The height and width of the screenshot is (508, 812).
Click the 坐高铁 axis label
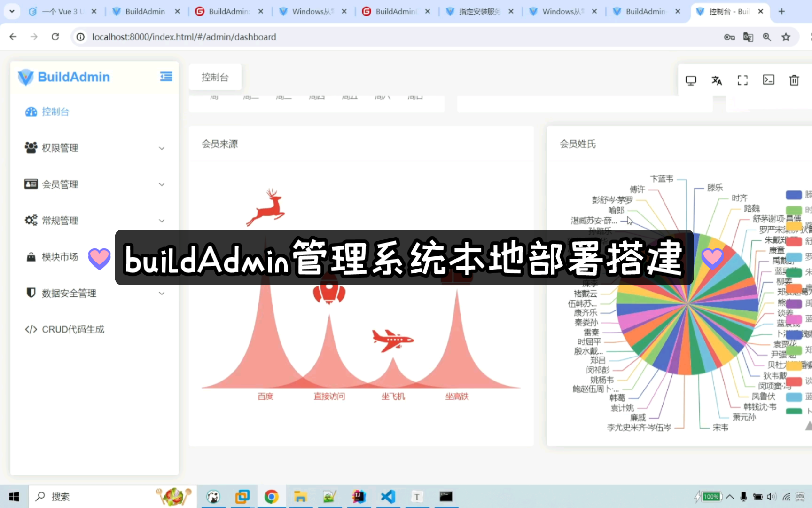(x=457, y=397)
